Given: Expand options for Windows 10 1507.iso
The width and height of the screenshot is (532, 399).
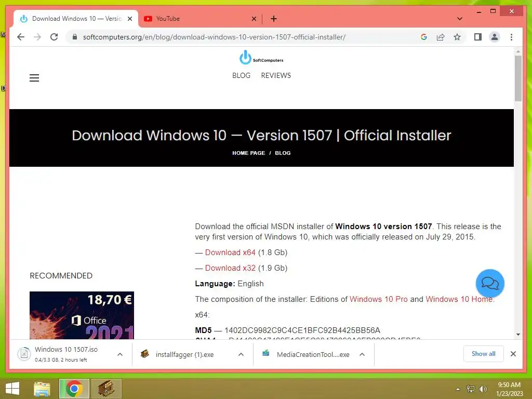Looking at the screenshot, I should point(120,354).
